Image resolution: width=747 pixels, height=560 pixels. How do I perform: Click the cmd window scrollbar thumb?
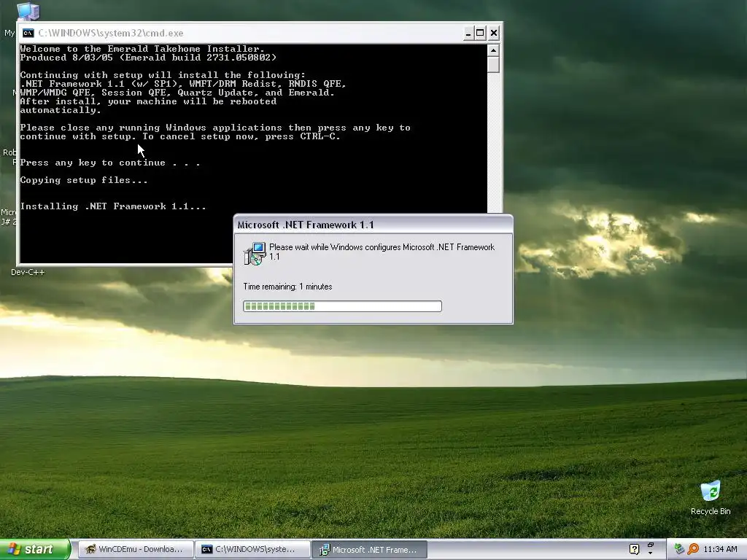tap(493, 65)
